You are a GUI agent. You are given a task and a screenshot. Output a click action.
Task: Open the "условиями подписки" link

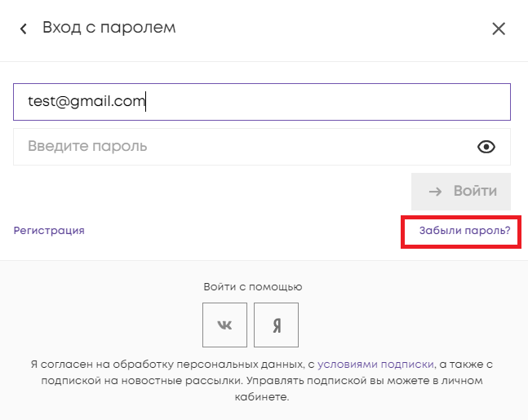(375, 365)
